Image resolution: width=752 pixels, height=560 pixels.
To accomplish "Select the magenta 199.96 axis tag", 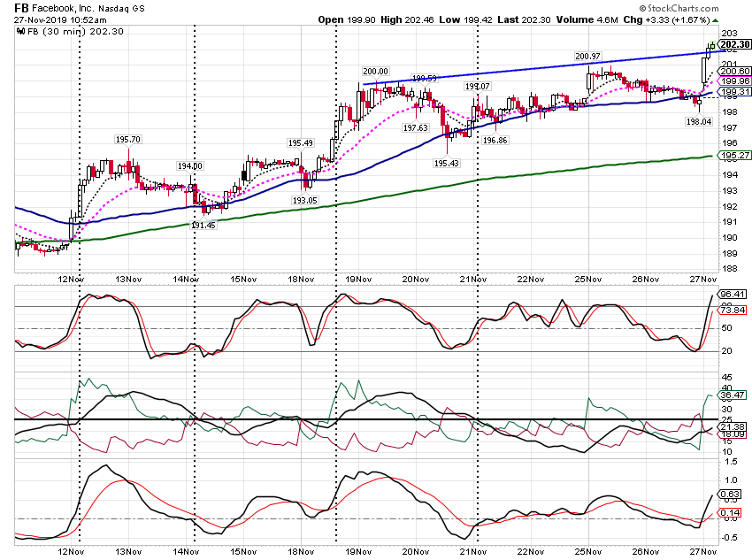I will pos(734,81).
